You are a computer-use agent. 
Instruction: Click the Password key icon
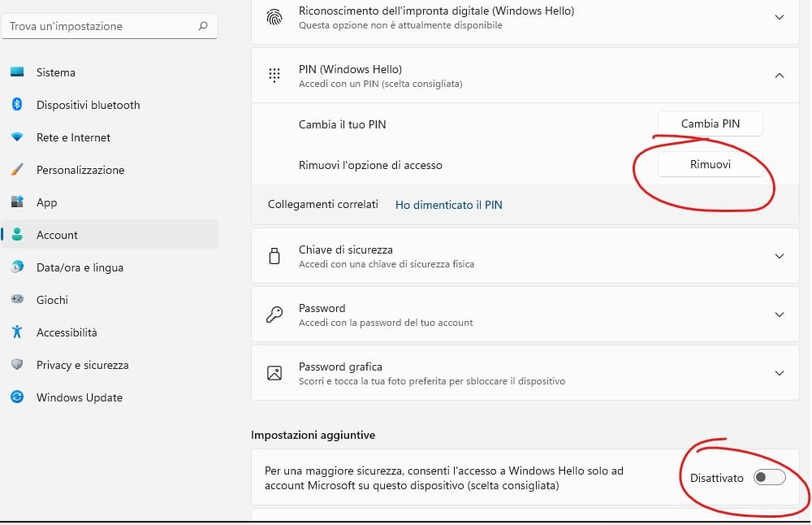coord(274,315)
